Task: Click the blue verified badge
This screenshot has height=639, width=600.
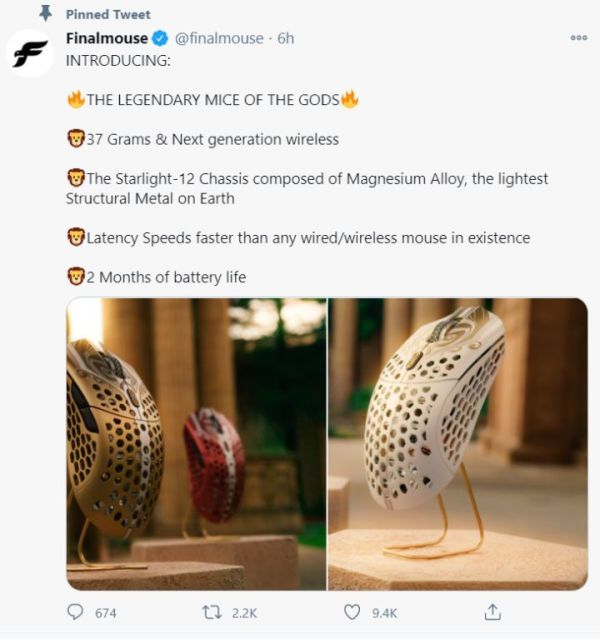Action: coord(159,39)
